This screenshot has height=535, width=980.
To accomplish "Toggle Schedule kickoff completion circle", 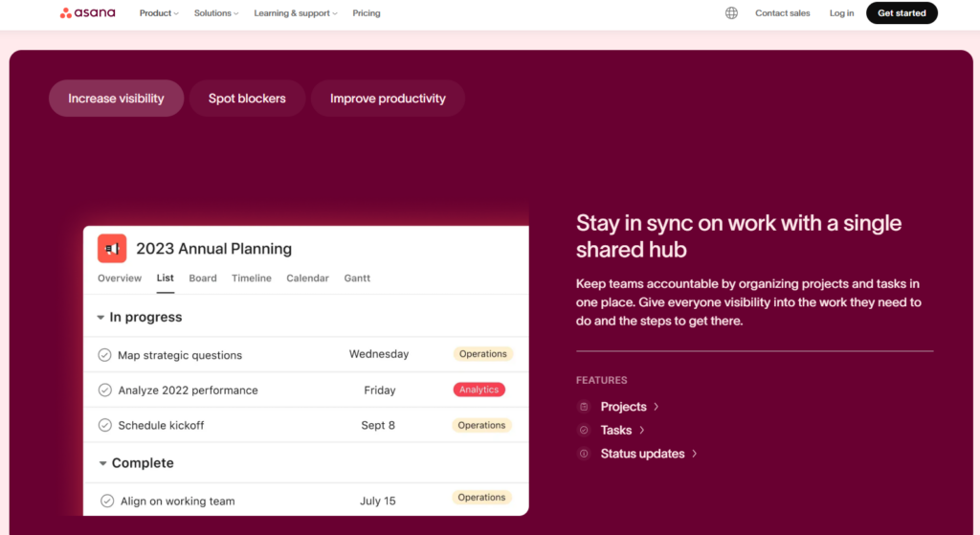I will pos(105,425).
